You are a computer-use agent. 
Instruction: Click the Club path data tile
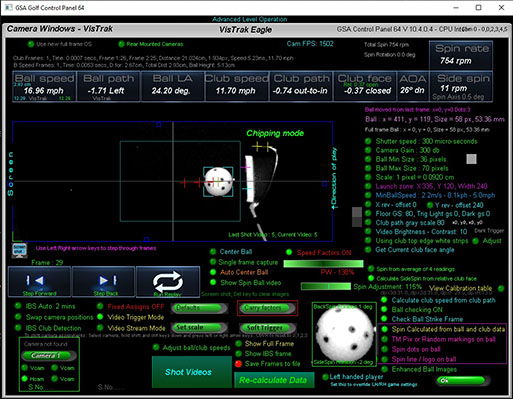click(x=301, y=86)
